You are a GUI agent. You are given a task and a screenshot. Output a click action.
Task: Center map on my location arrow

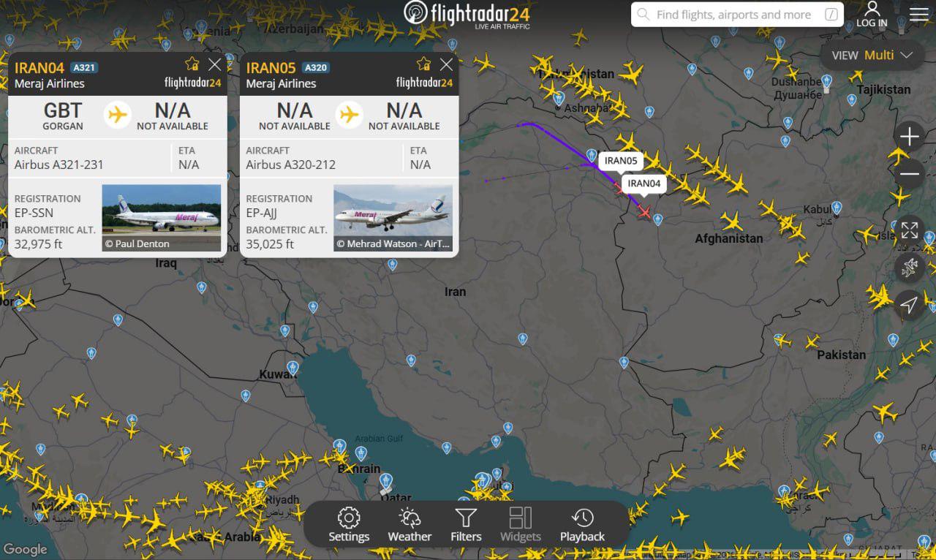pos(909,305)
